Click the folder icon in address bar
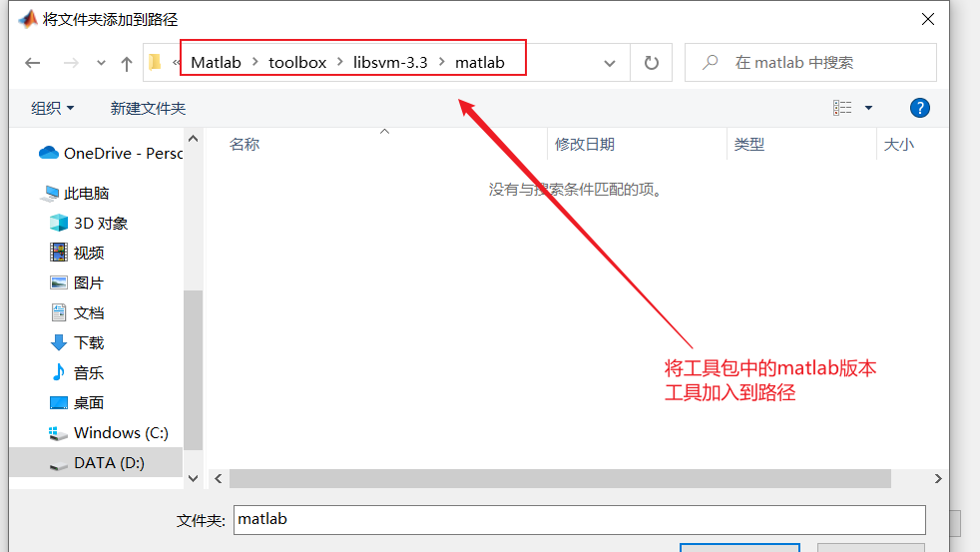980x552 pixels. pos(155,62)
